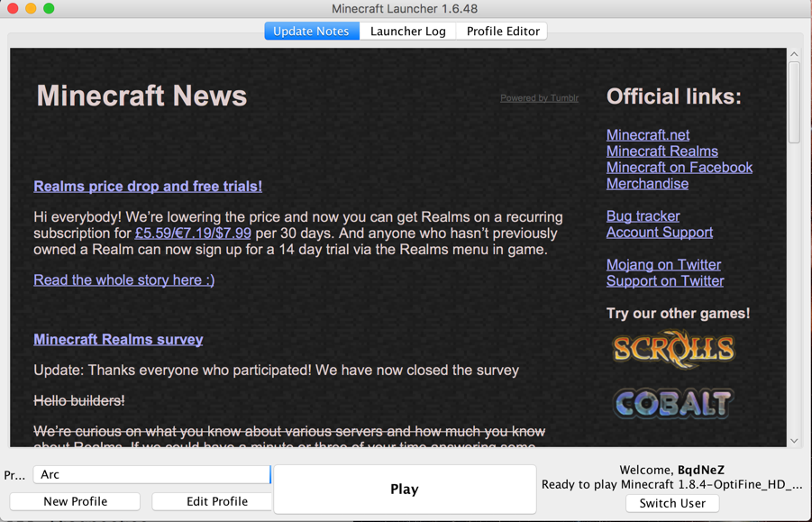Click the 'Minecraft News' heading
The width and height of the screenshot is (812, 522).
tap(141, 96)
